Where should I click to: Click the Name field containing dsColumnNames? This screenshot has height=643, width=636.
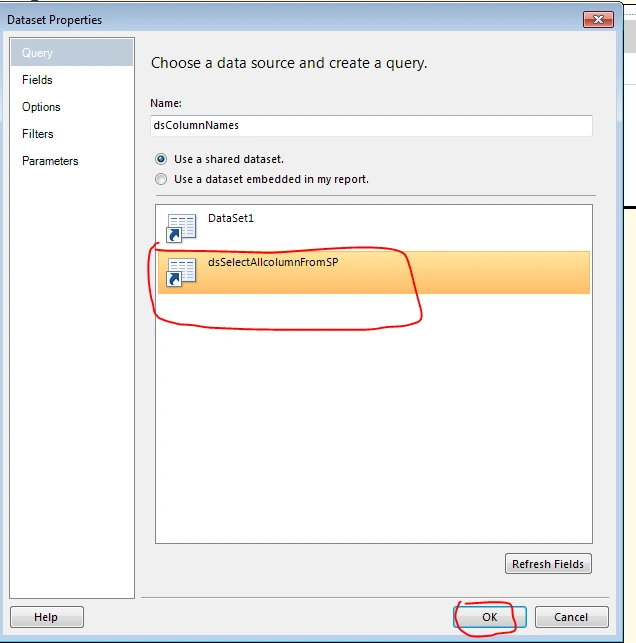[x=371, y=125]
